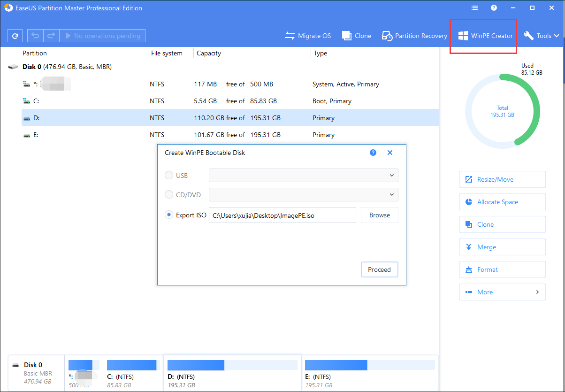Screen dimensions: 565x392
Task: Execute the "No operations pending" button
Action: pyautogui.click(x=102, y=36)
